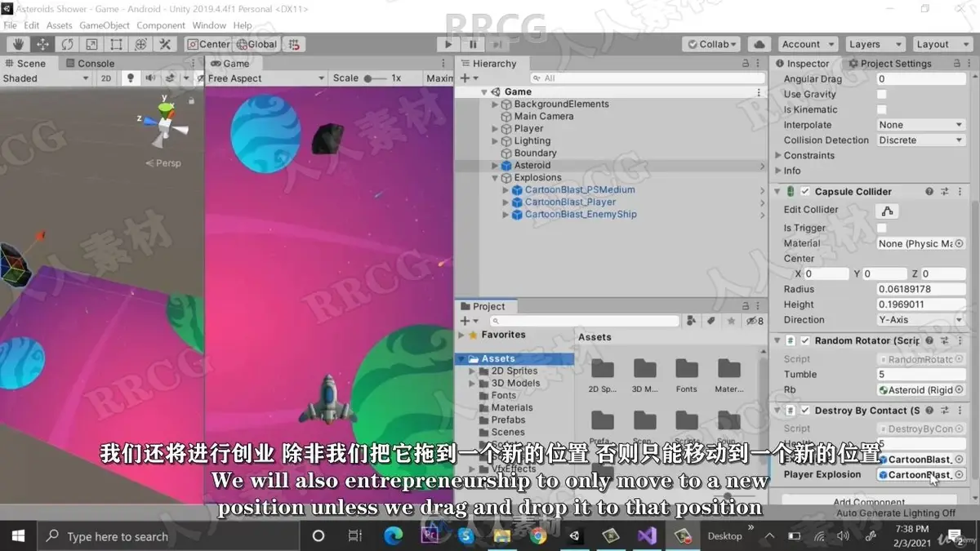This screenshot has height=551, width=980.
Task: Select the combined Transform tool
Action: point(140,44)
